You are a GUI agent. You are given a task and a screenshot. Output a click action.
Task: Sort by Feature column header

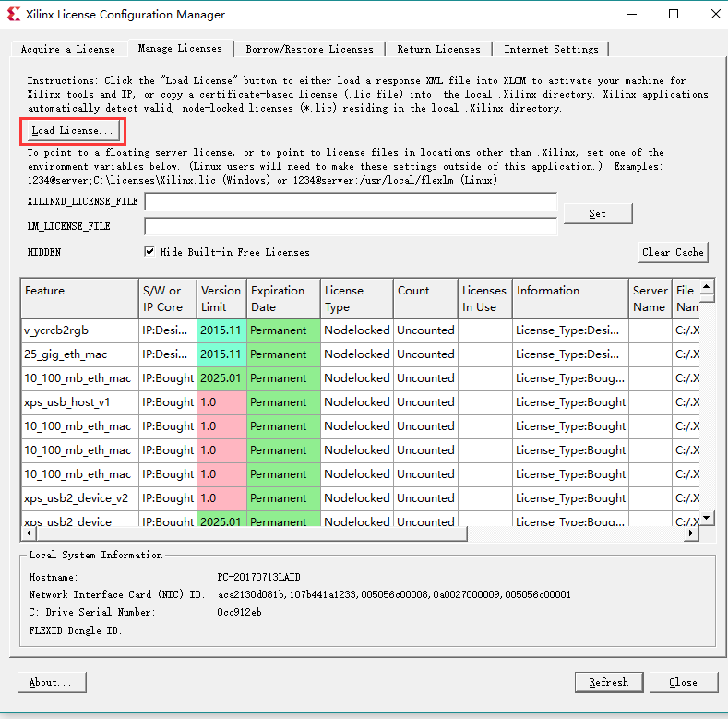pos(80,299)
